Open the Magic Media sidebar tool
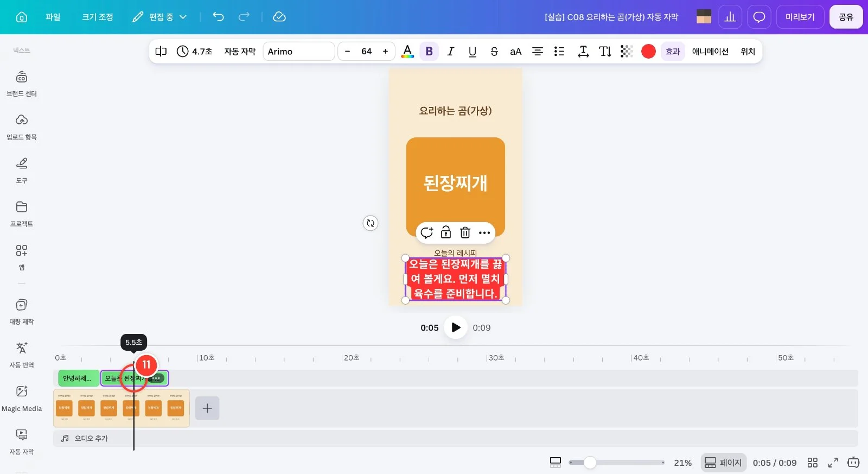 (x=22, y=399)
